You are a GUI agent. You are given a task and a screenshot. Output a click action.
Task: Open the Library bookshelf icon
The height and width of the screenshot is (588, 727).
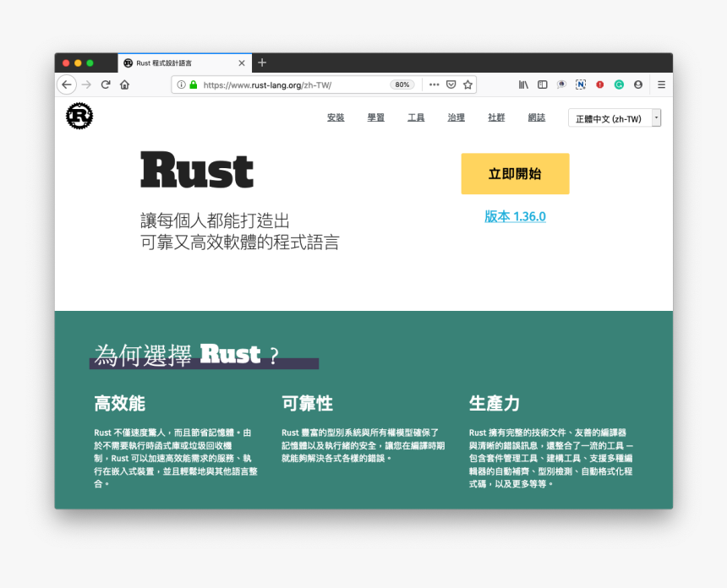[x=523, y=84]
